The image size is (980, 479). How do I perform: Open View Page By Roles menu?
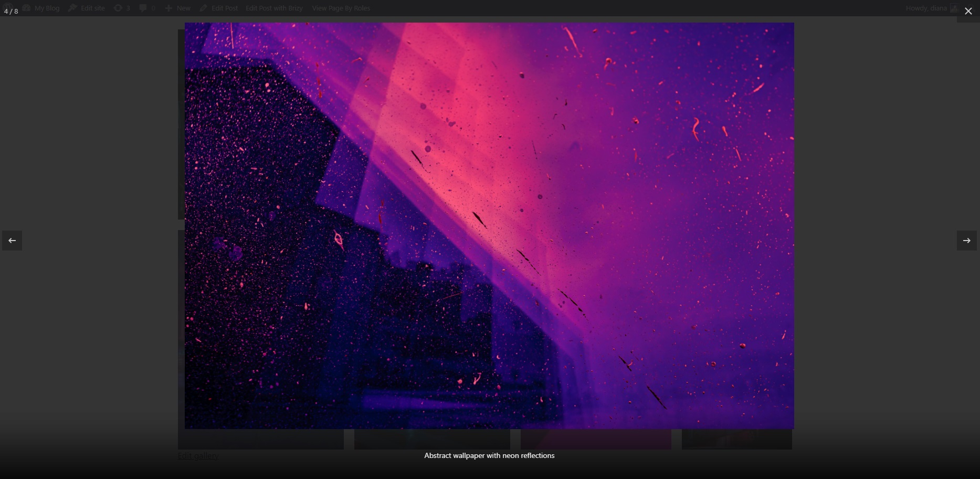coord(341,8)
